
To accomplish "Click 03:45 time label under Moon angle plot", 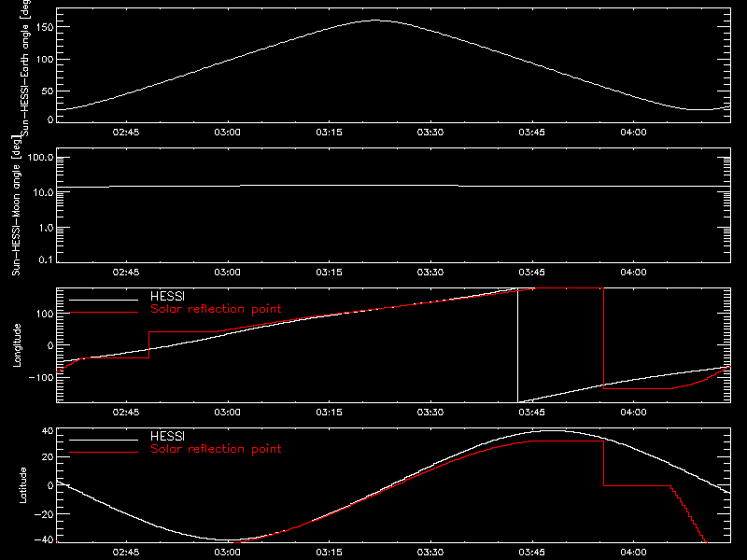I will tap(531, 273).
